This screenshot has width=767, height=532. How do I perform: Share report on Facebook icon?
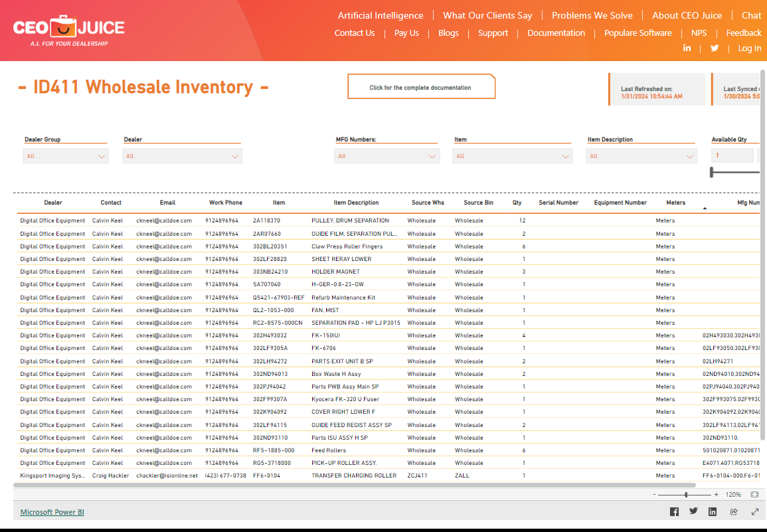(x=674, y=512)
